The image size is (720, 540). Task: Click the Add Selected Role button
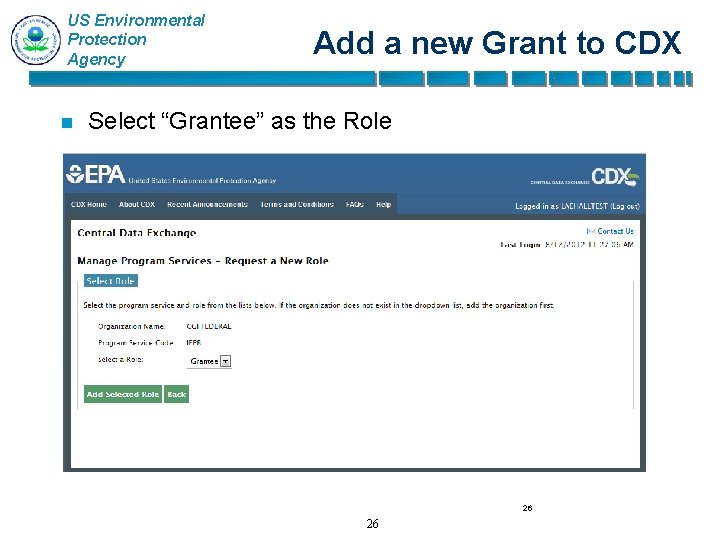123,394
